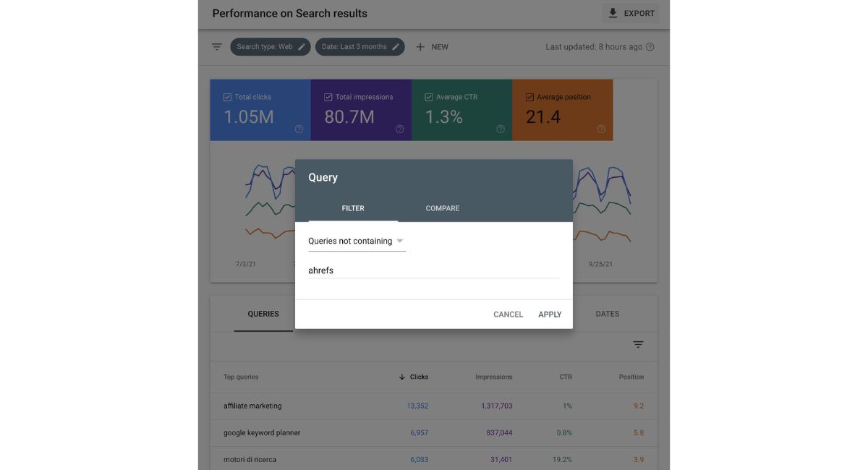The image size is (868, 470).
Task: Edit Search type: Web chip pencil icon
Action: point(302,47)
